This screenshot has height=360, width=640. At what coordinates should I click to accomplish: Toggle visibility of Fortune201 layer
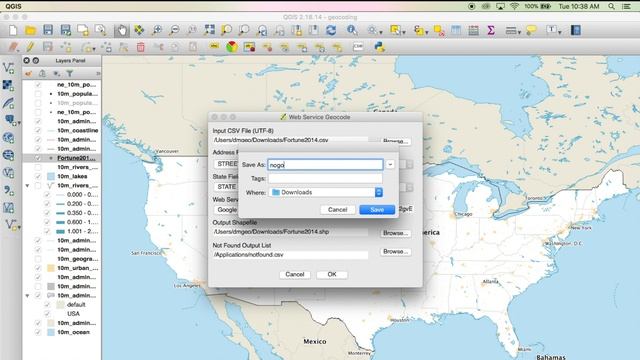tap(38, 158)
